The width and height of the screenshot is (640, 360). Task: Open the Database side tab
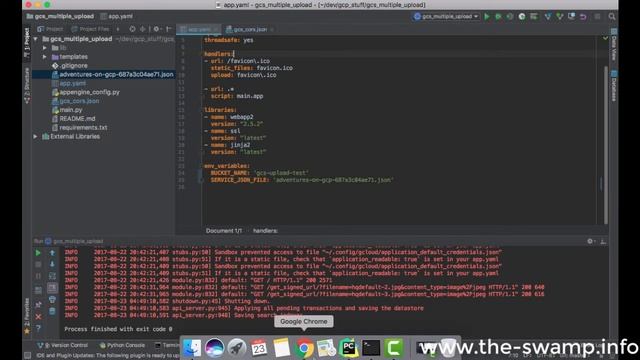pos(614,86)
